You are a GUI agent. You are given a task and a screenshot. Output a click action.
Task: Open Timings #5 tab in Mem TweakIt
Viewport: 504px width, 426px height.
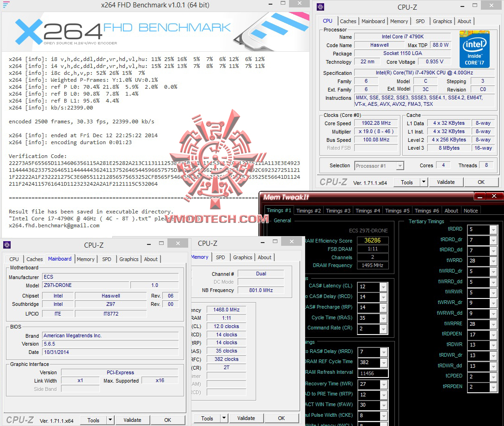[397, 211]
